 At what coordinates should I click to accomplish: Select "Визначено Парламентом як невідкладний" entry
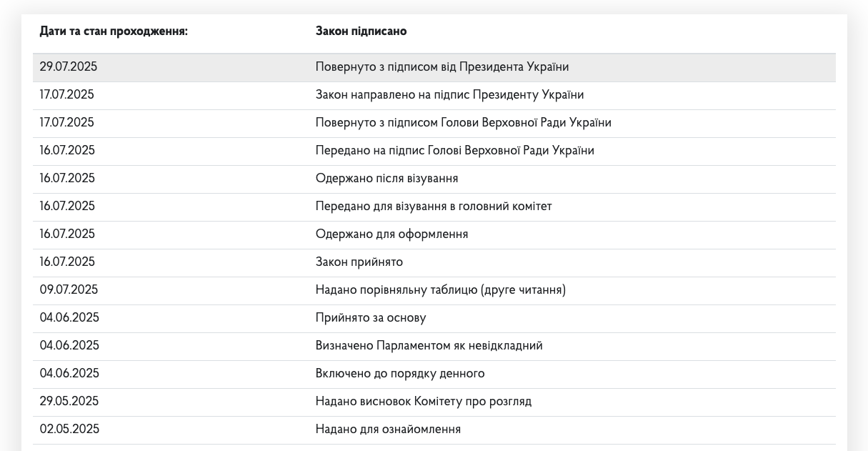click(429, 346)
